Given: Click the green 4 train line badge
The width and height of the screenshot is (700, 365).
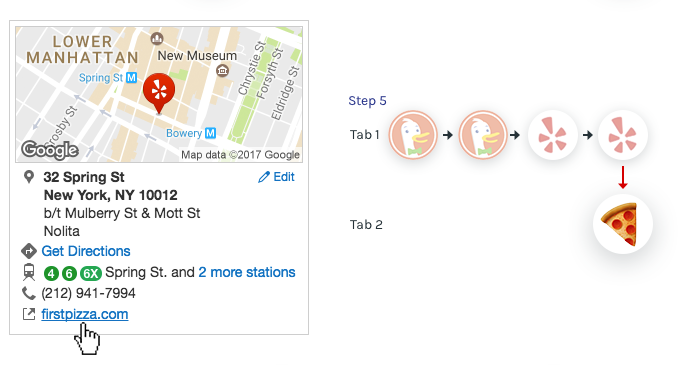Looking at the screenshot, I should 51,273.
